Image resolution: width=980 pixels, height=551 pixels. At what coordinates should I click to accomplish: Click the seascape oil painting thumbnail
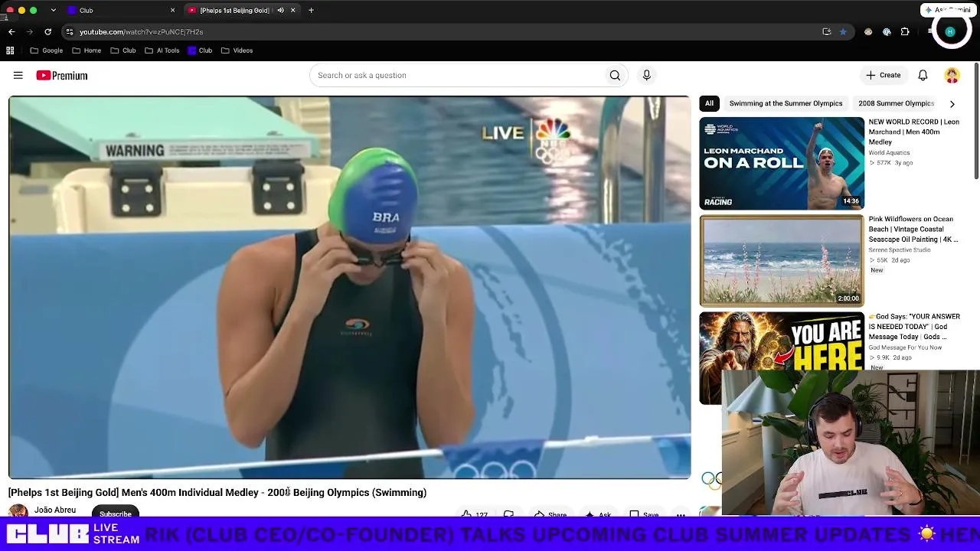(x=782, y=261)
